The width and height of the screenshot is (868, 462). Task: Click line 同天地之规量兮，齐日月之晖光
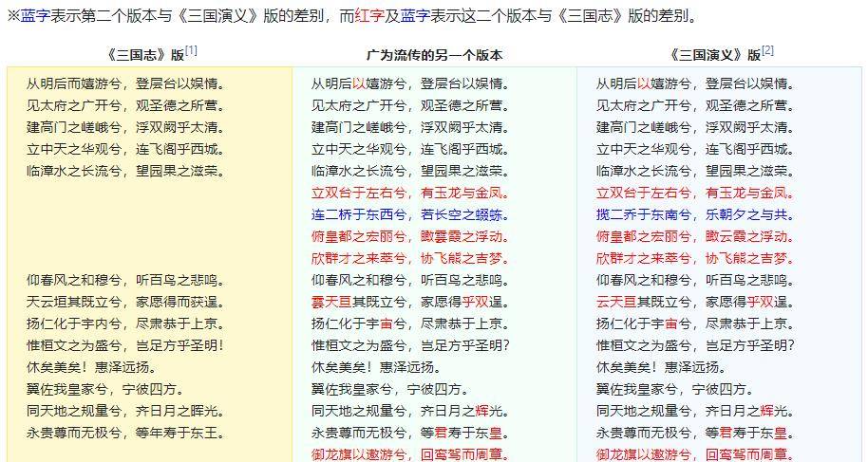[125, 411]
